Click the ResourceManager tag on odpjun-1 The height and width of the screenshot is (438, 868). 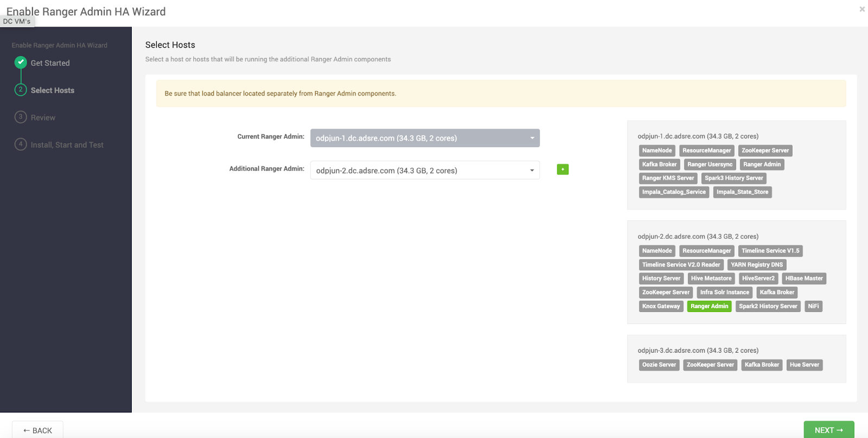click(x=706, y=150)
